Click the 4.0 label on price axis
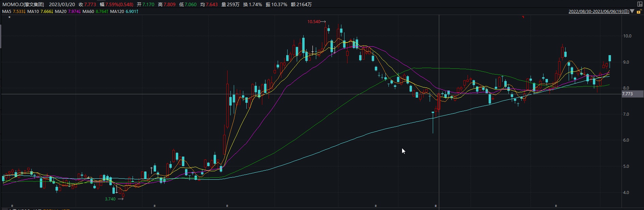Viewport: 644px width, 210px height. (626, 193)
